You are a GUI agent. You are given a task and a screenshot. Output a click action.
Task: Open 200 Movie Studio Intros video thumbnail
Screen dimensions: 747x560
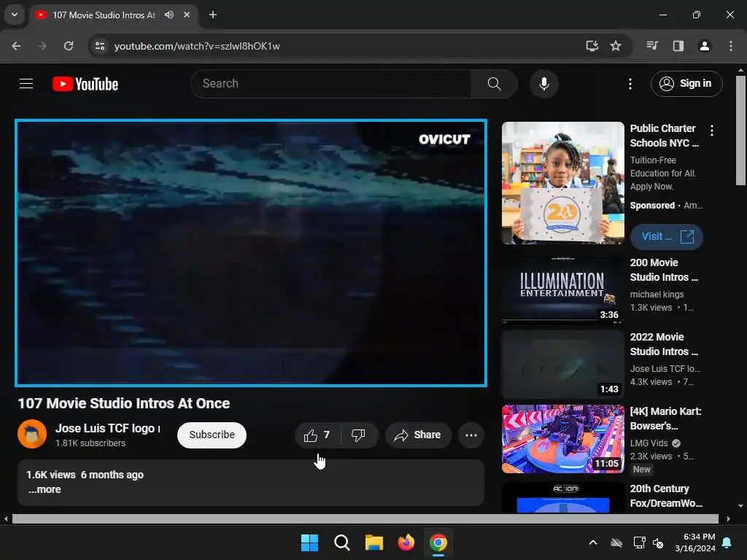click(x=562, y=290)
